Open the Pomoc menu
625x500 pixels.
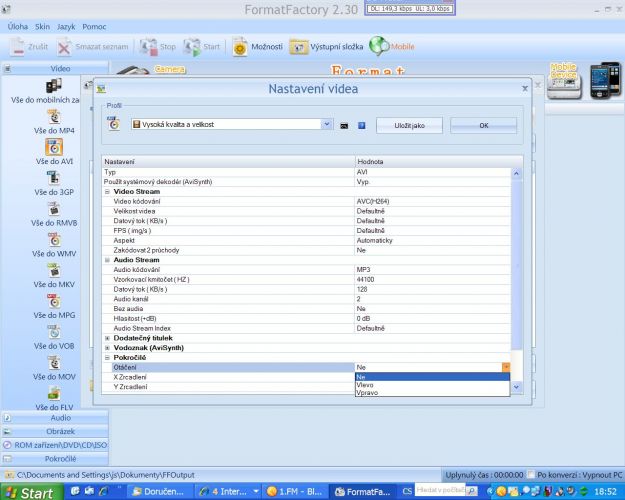pos(94,27)
